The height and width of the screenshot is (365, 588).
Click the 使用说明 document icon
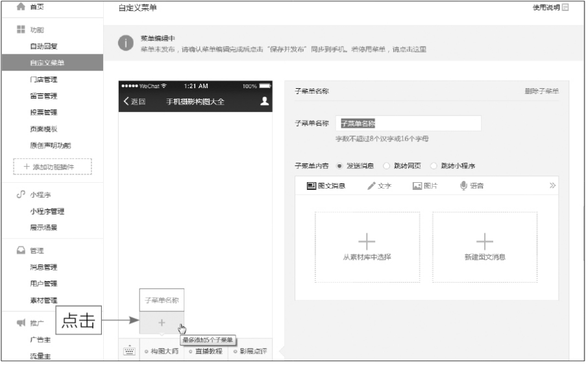(565, 8)
